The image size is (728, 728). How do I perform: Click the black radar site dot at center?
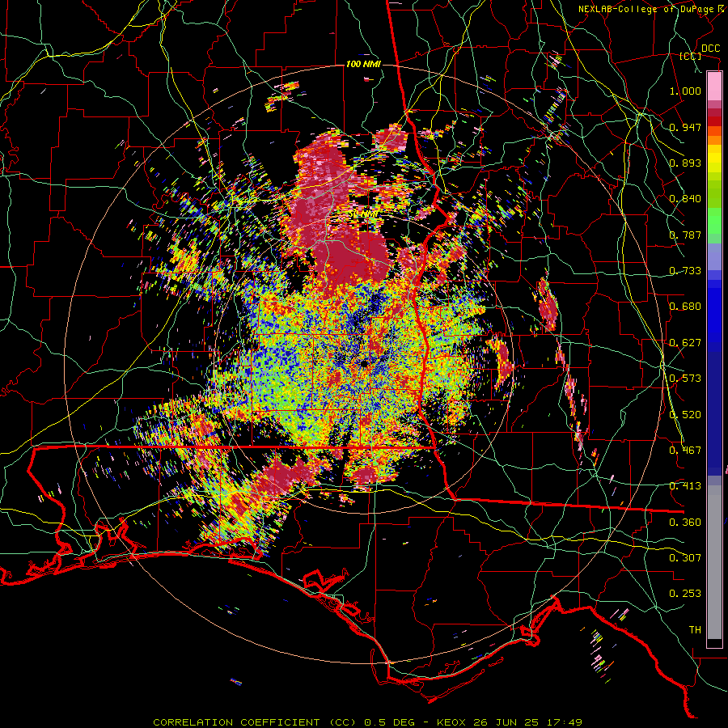364,363
